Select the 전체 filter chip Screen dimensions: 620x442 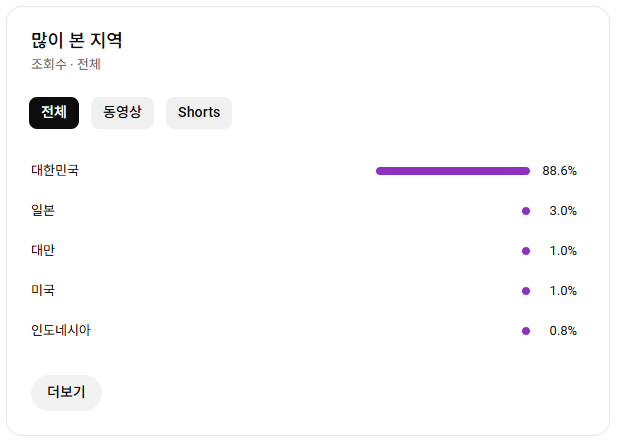pyautogui.click(x=54, y=113)
